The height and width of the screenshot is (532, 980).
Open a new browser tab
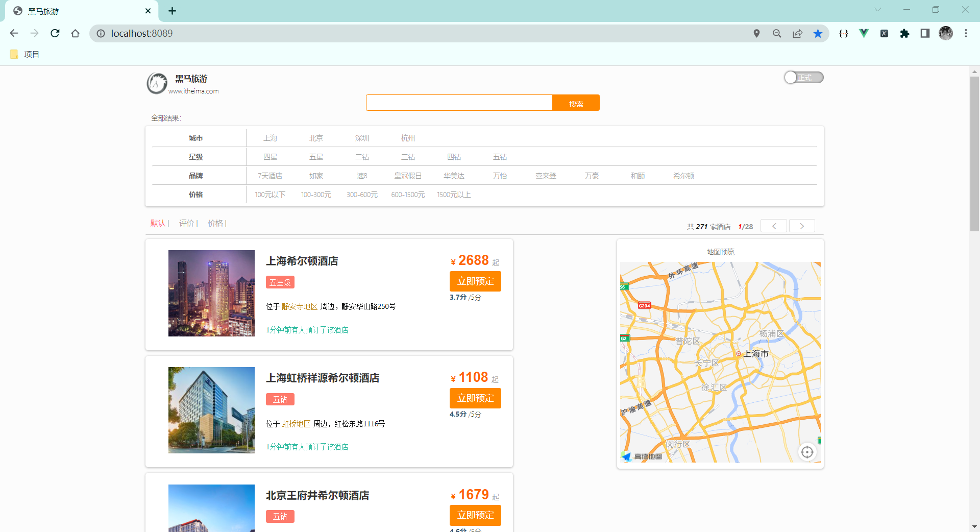[x=173, y=11]
